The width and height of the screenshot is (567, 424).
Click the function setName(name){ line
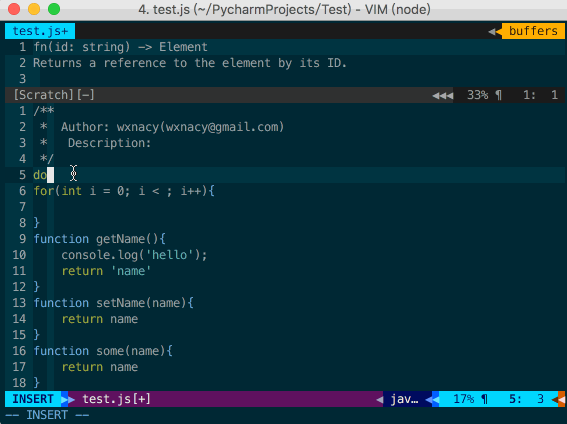(x=114, y=303)
